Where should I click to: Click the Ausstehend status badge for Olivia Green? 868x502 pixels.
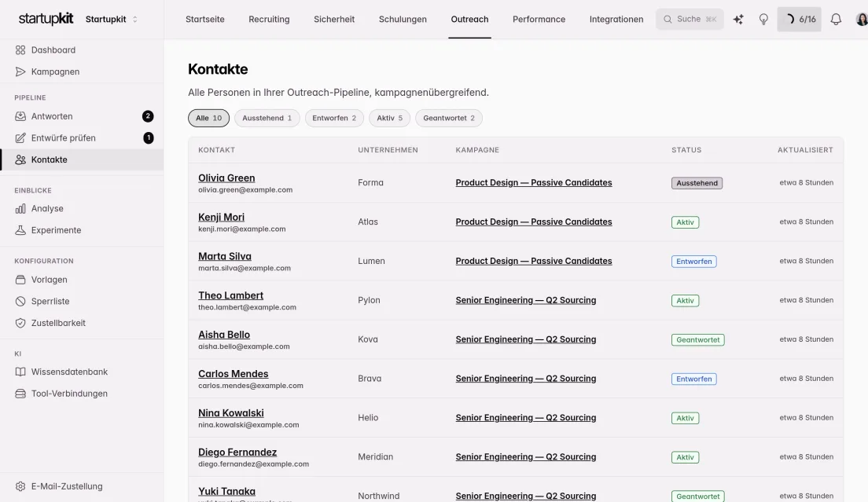[x=697, y=183]
